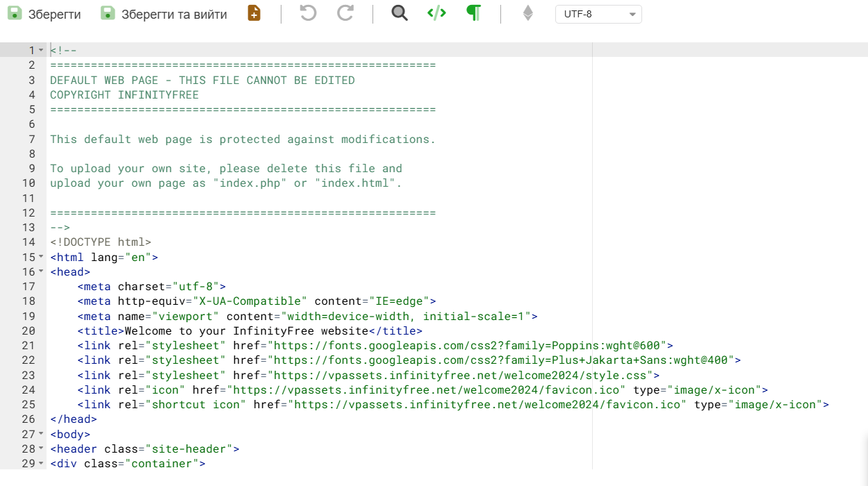Screen dimensions: 868x486
Task: Collapse the comment fold at line 1
Action: [41, 50]
